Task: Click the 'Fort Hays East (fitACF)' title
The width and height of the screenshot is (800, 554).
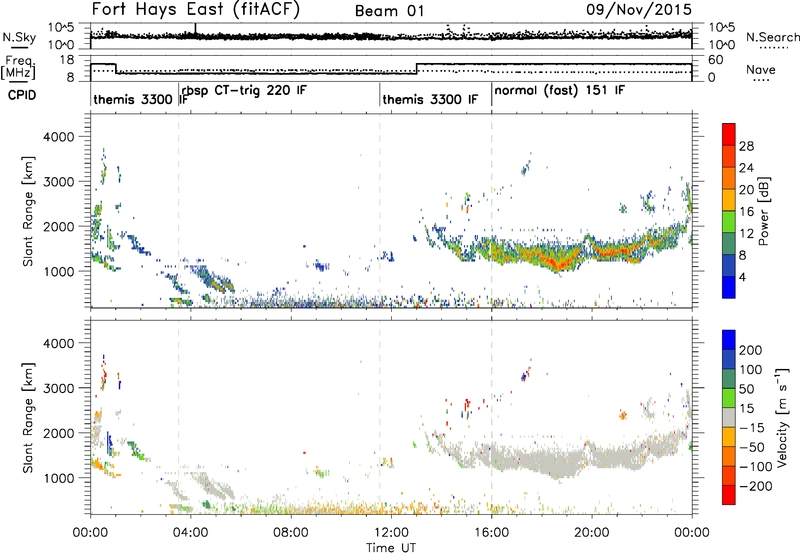Action: tap(196, 9)
